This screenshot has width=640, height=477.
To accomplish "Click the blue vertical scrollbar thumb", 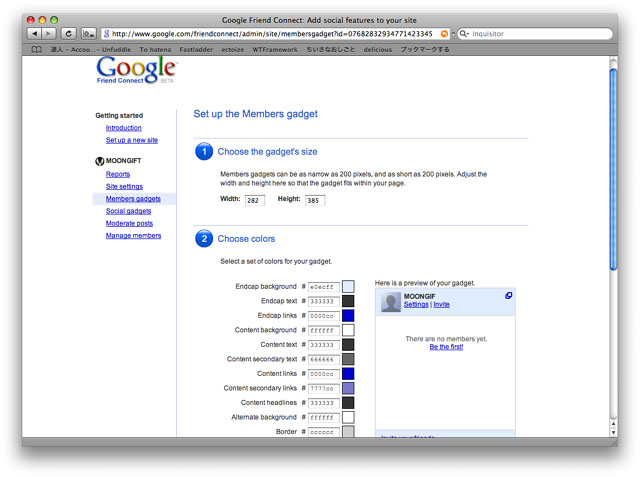I will (x=613, y=169).
